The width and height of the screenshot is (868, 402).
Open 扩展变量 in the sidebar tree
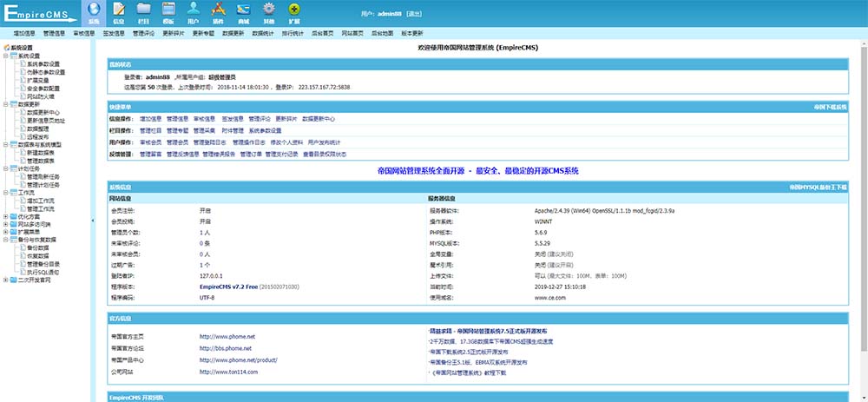click(x=38, y=80)
